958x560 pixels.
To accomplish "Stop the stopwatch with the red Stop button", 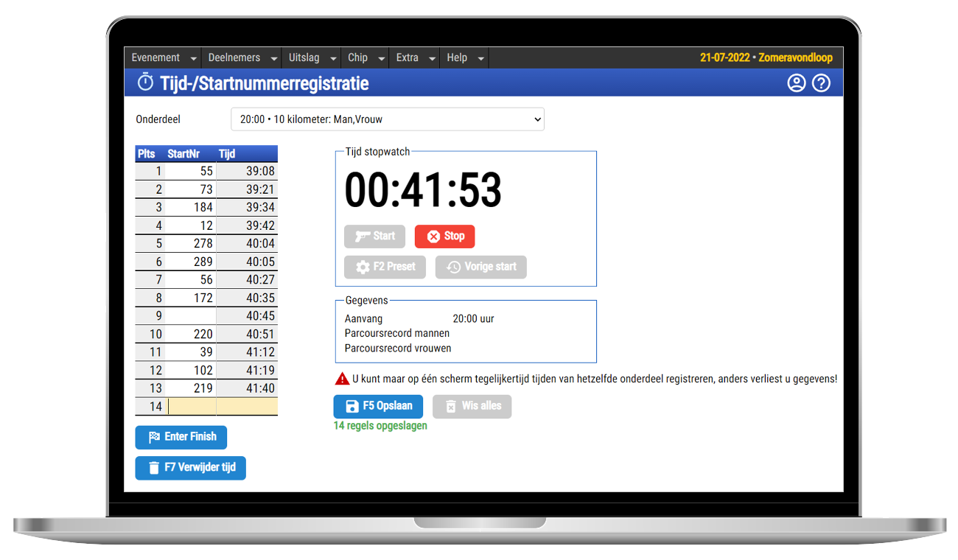I will click(445, 237).
